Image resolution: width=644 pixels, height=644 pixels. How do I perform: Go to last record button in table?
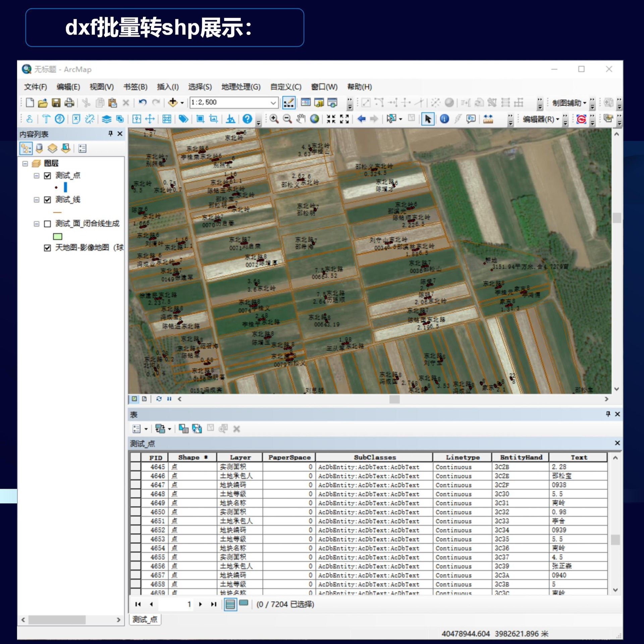tap(214, 604)
